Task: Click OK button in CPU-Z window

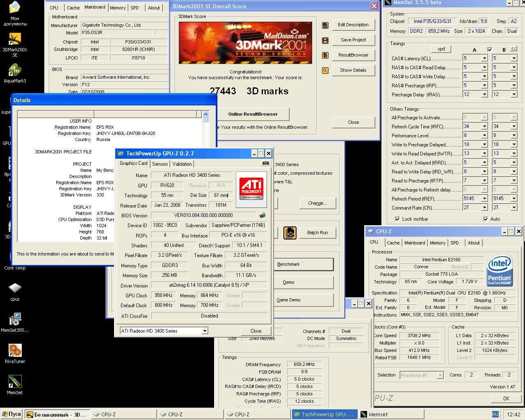Action: (x=506, y=398)
